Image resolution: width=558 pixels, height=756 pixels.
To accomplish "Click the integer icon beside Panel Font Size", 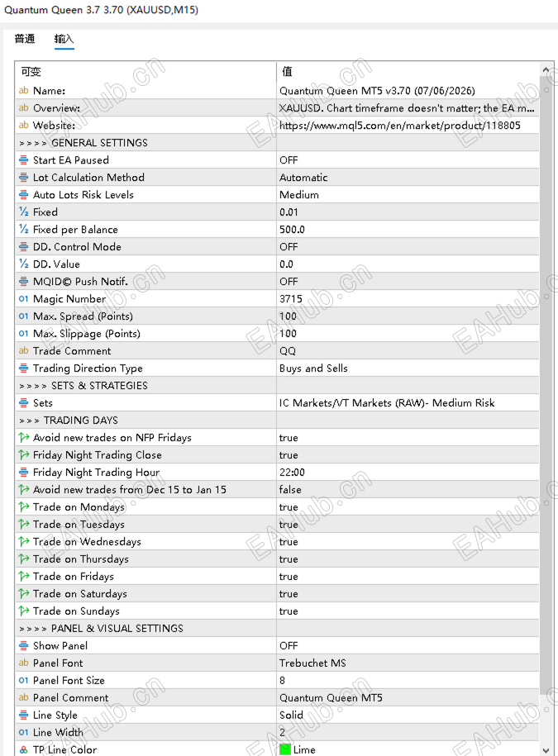I will coord(23,680).
